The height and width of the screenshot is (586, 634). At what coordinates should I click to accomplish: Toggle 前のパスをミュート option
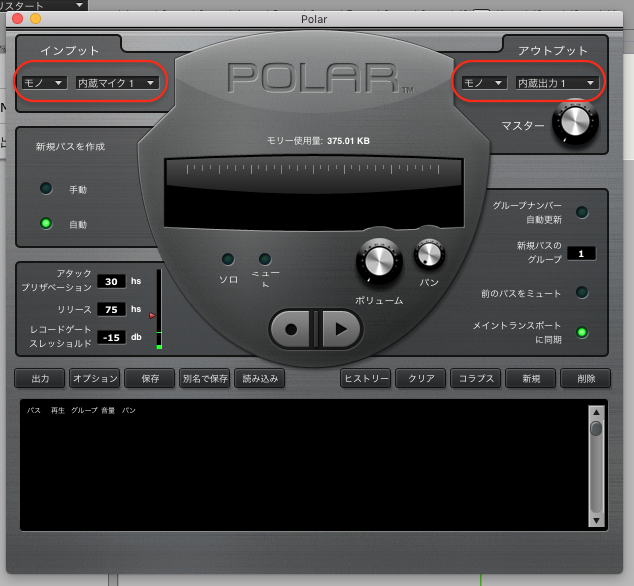pyautogui.click(x=582, y=292)
